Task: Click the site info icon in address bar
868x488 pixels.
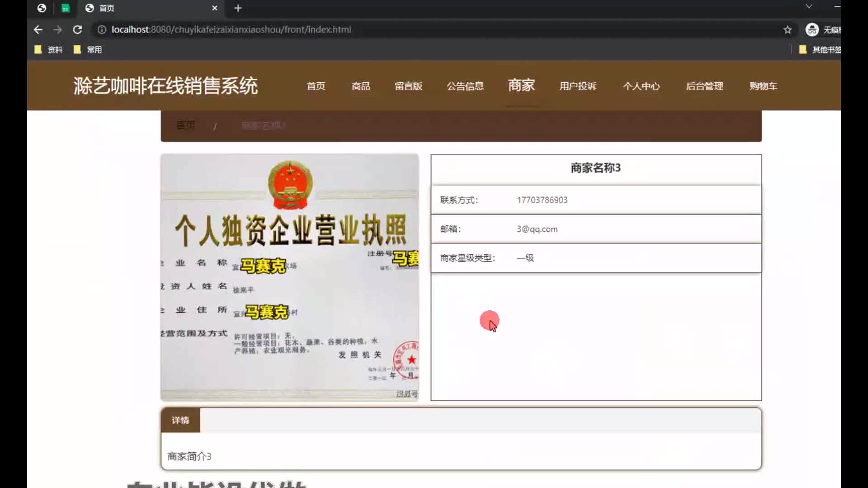Action: pos(102,30)
